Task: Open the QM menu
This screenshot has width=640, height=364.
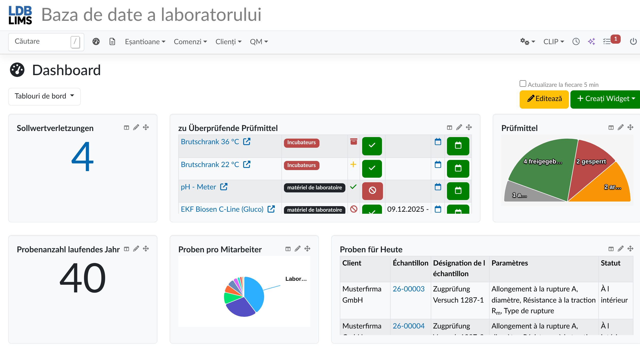Action: point(259,41)
